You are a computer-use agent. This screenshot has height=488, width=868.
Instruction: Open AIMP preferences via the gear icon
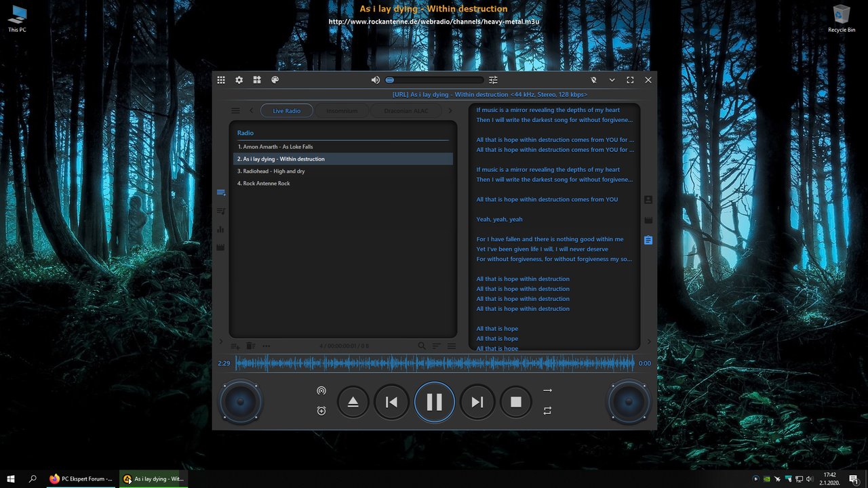click(239, 79)
